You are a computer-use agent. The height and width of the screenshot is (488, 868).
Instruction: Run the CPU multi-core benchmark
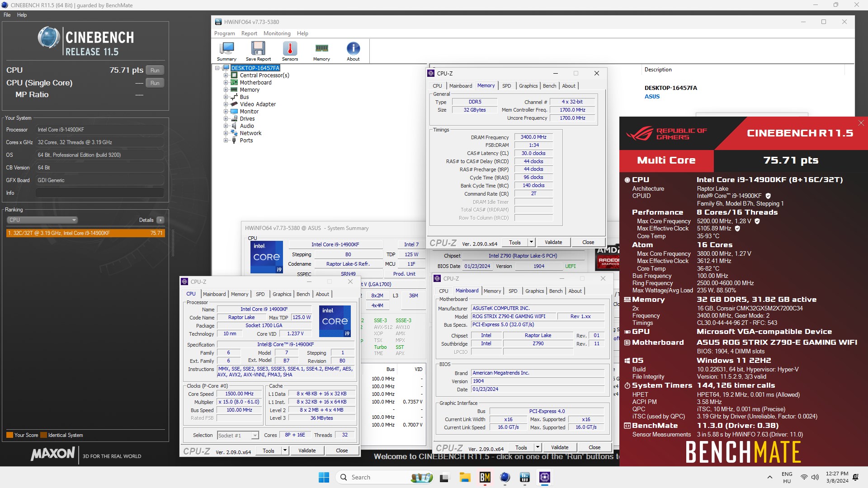tap(155, 70)
